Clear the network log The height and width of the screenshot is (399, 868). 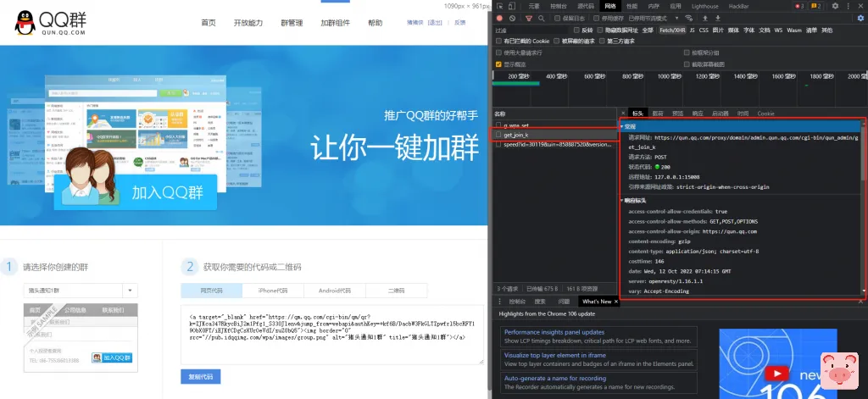point(512,18)
